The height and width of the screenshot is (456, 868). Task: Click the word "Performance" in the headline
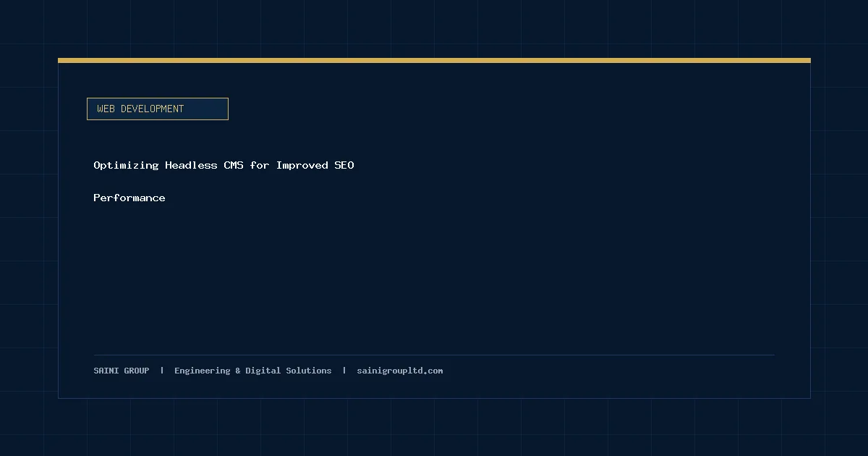pos(129,198)
